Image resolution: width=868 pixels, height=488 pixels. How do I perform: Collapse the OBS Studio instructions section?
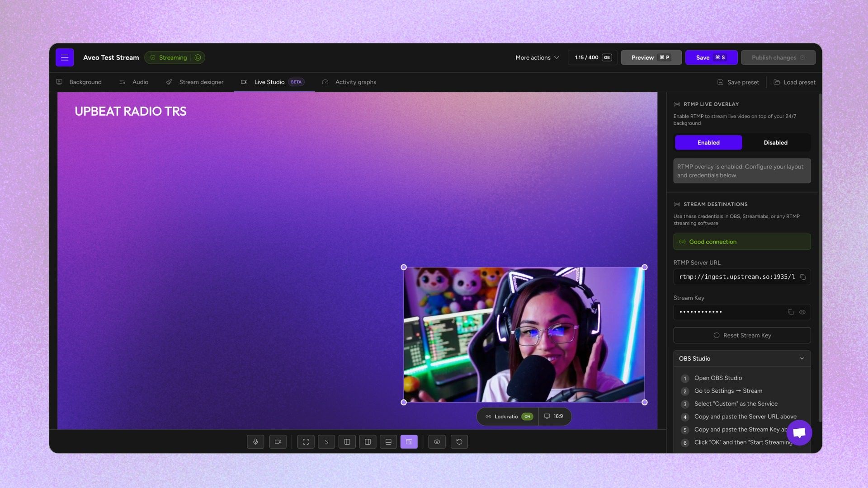802,358
